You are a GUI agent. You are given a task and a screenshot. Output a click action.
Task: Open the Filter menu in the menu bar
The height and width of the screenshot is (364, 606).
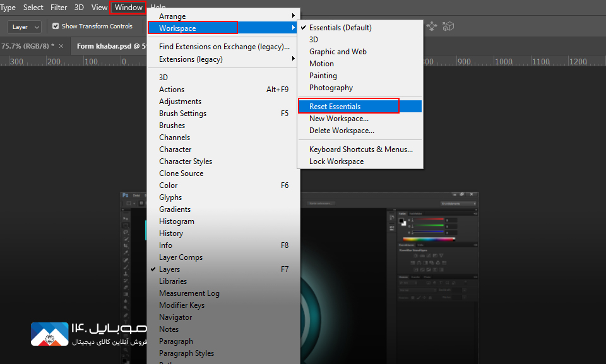click(59, 8)
